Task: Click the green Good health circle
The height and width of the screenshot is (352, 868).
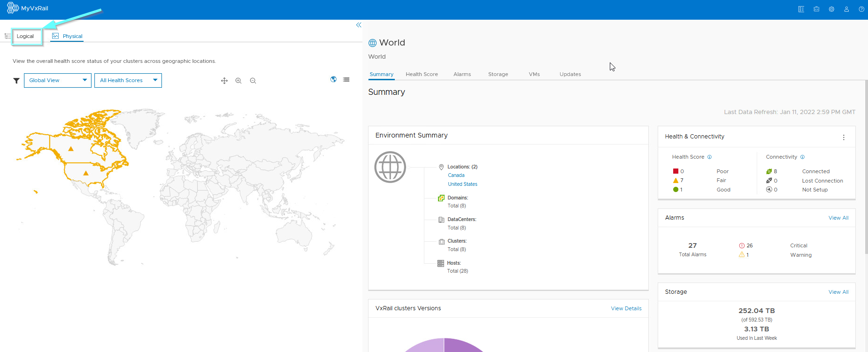Action: coord(676,190)
